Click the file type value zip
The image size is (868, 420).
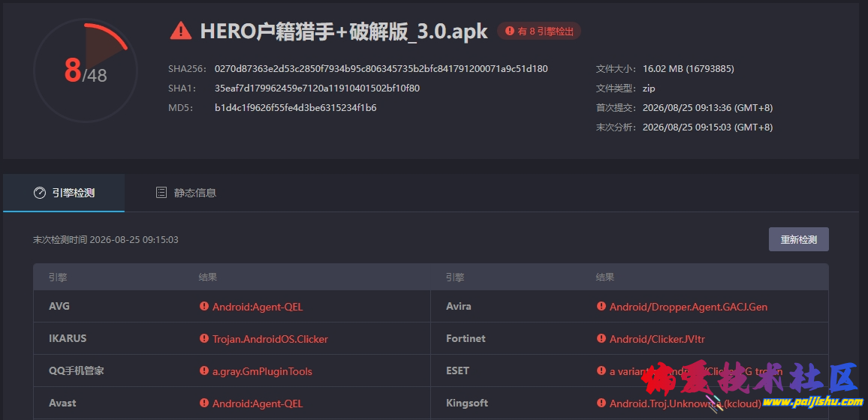click(649, 88)
